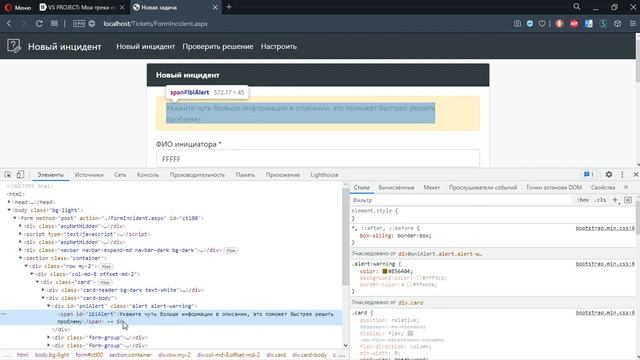
Task: Switch to the Консоль DevTools tab
Action: (x=148, y=175)
